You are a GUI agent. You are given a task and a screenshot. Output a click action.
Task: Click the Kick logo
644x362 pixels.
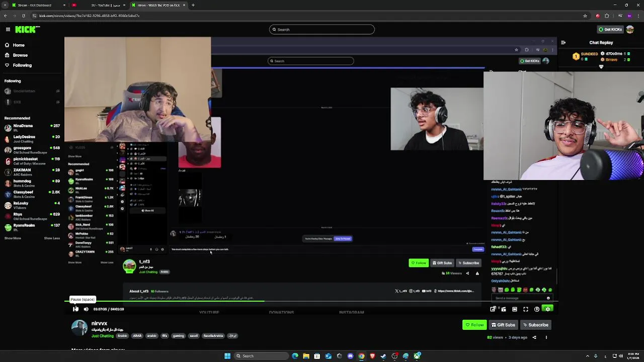[26, 30]
